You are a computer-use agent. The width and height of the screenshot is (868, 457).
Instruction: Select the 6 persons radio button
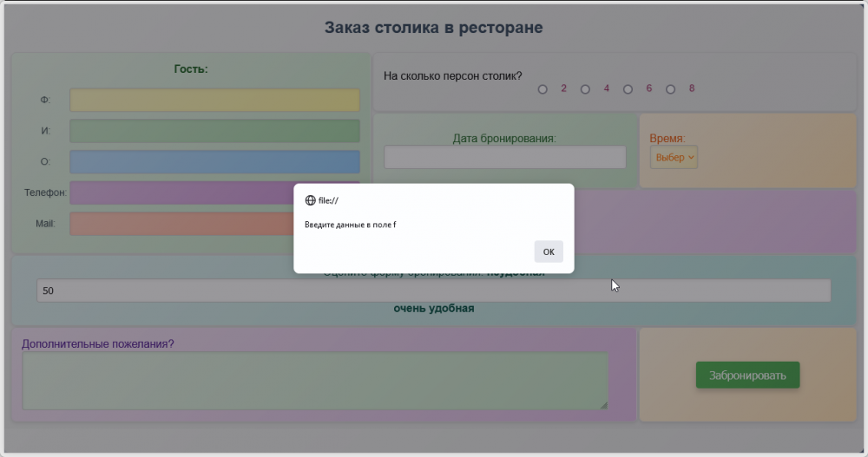[x=628, y=89]
